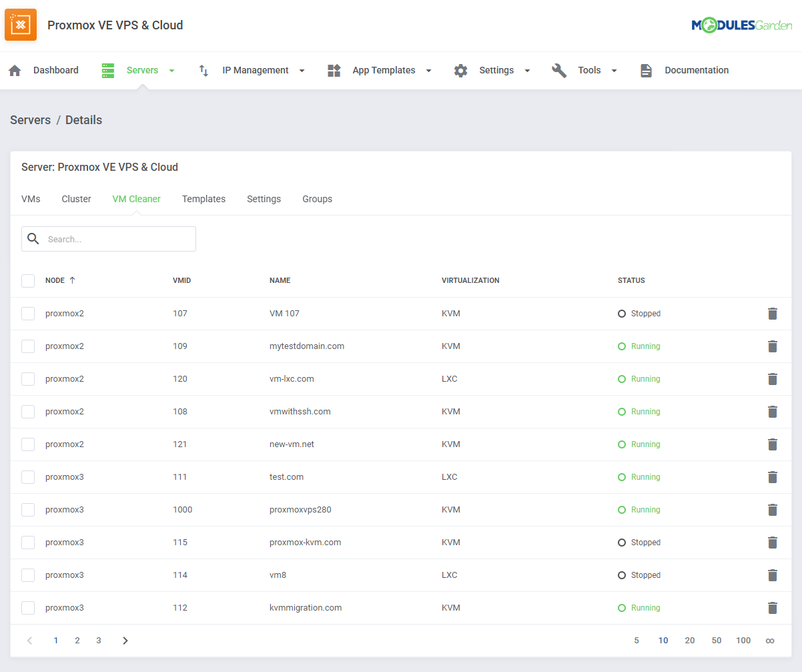
Task: Expand the Tools dropdown chevron
Action: pos(613,70)
